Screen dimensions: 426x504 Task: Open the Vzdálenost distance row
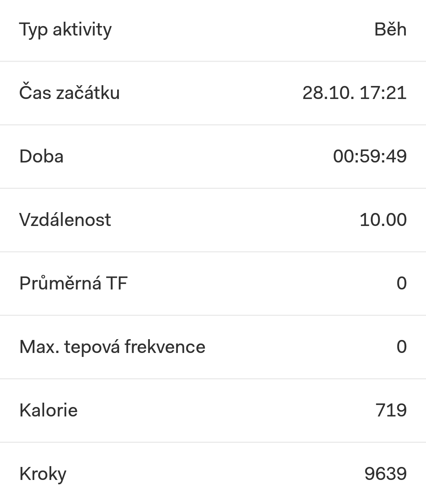click(213, 220)
